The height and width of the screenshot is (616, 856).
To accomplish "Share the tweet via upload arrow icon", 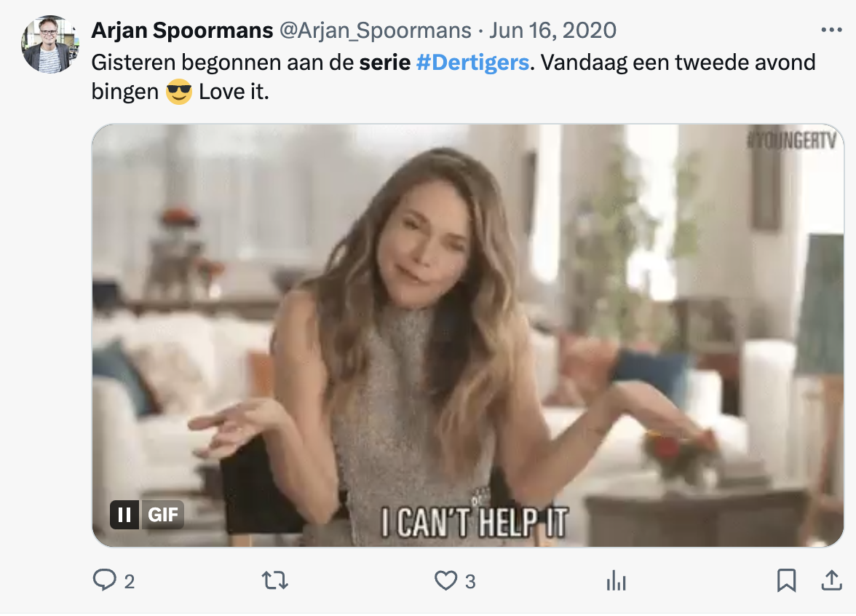I will point(831,580).
